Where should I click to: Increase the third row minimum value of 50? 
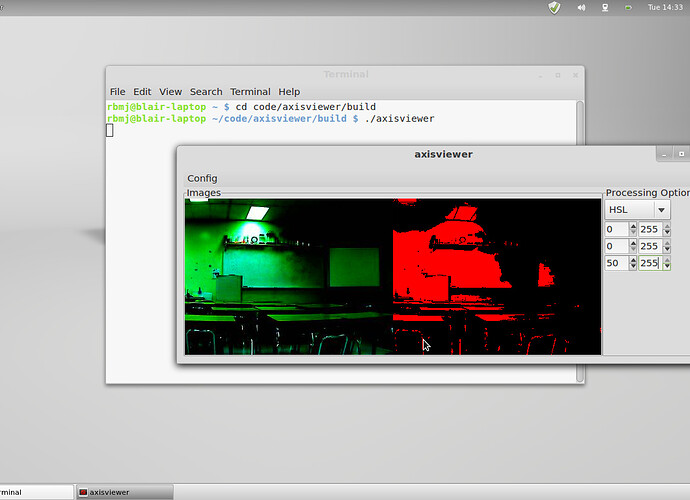coord(633,260)
